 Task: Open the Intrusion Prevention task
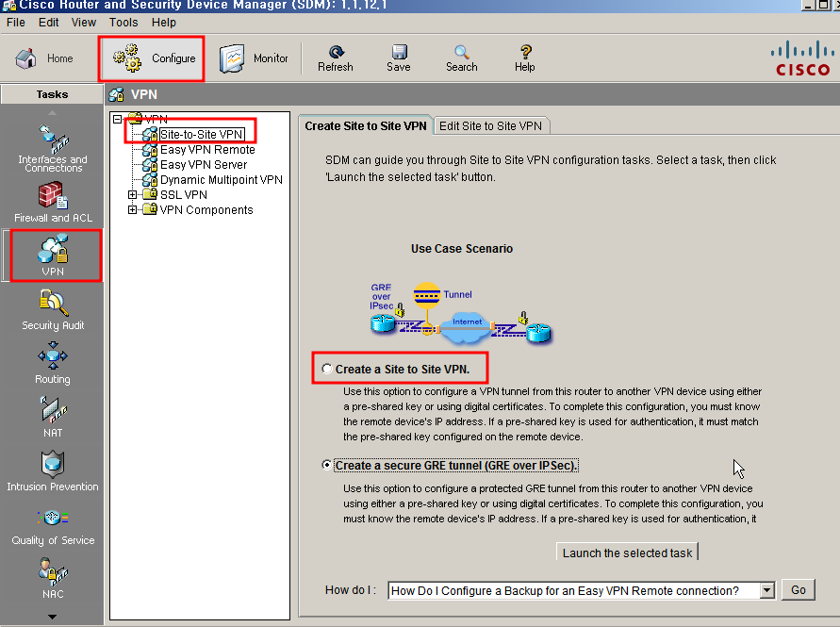[x=53, y=470]
